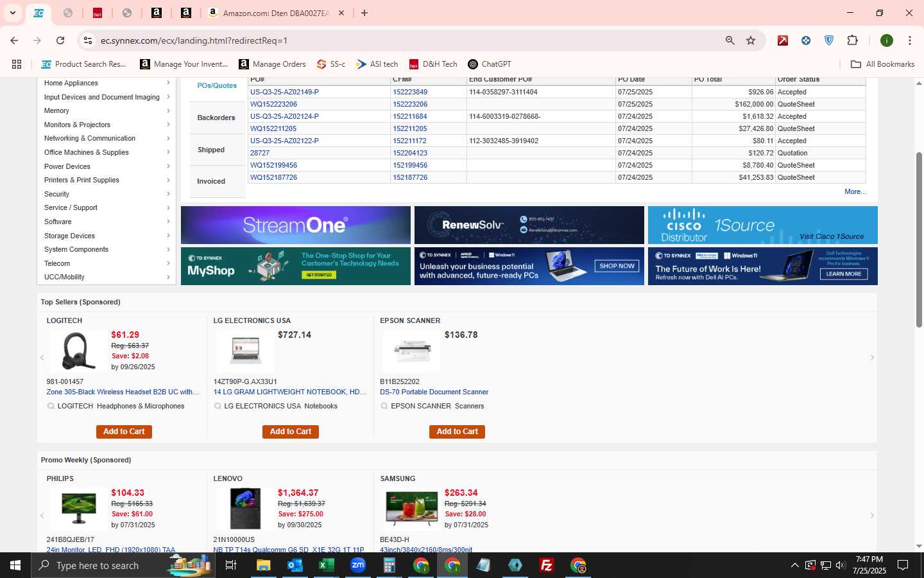Click the page vertical scrollbar
Screen dimensions: 924x578
(919, 240)
